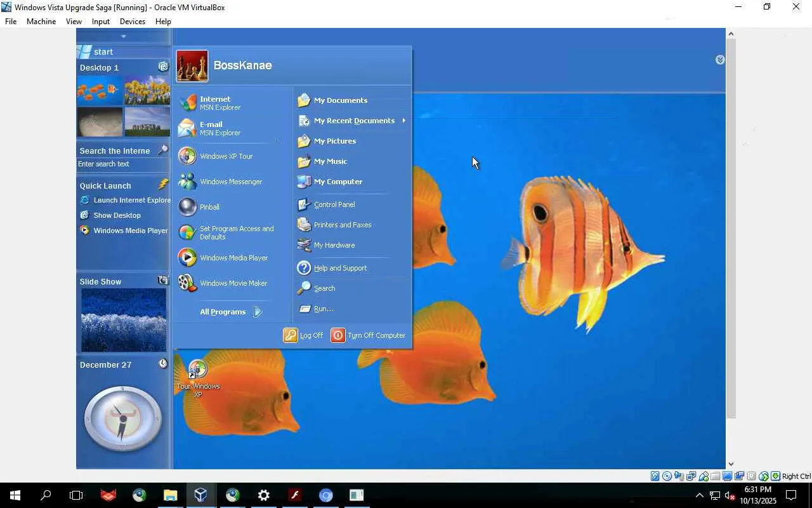Open the Devices menu
This screenshot has height=508, width=812.
coord(133,21)
